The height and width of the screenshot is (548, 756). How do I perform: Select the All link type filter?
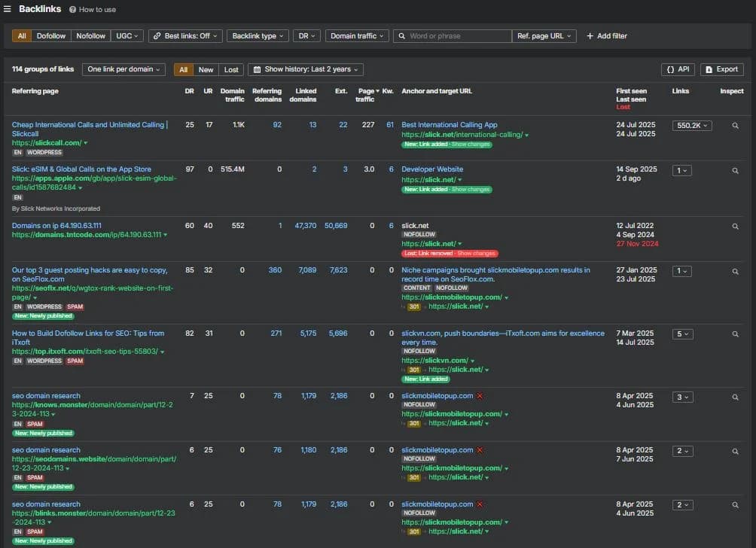(22, 36)
